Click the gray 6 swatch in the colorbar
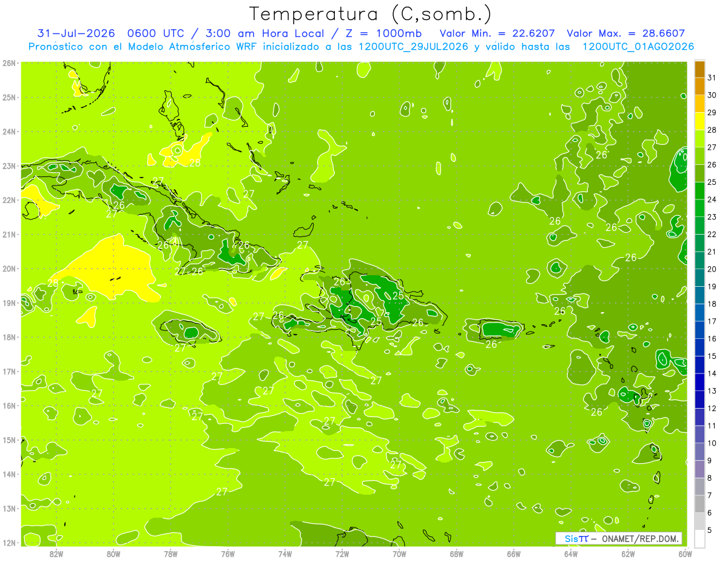This screenshot has width=728, height=562. [699, 504]
